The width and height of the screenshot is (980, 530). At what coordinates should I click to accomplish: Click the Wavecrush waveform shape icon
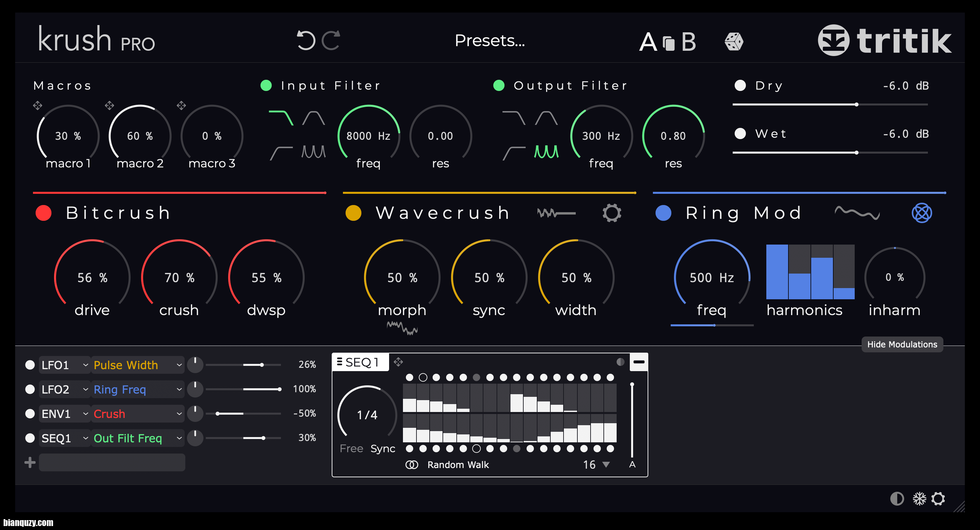(x=556, y=213)
